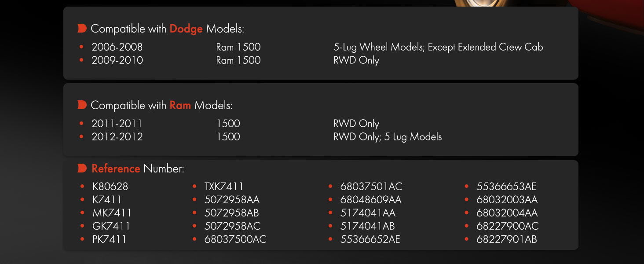Select the red 'Dodge' brand word
The image size is (644, 264).
(186, 29)
